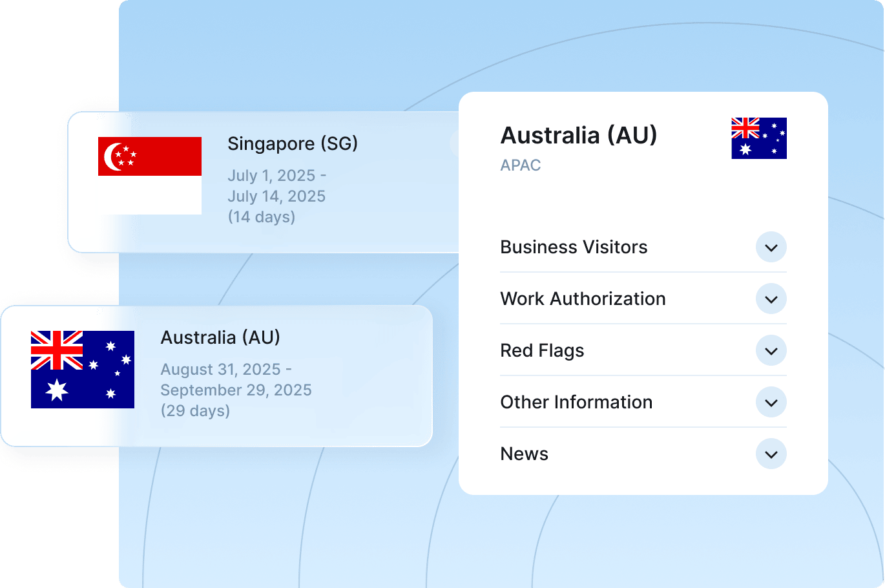Open the Red Flags section label
This screenshot has height=588, width=885.
[x=541, y=351]
